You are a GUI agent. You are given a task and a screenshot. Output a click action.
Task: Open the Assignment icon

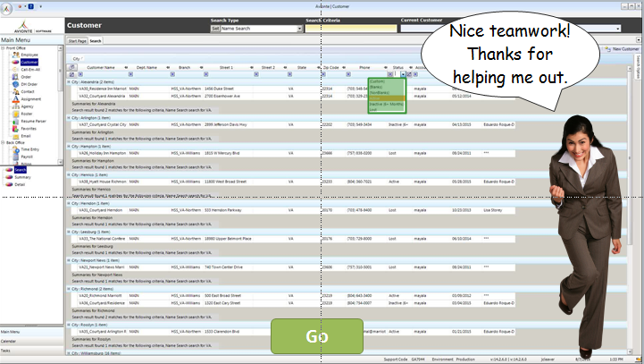tap(16, 99)
